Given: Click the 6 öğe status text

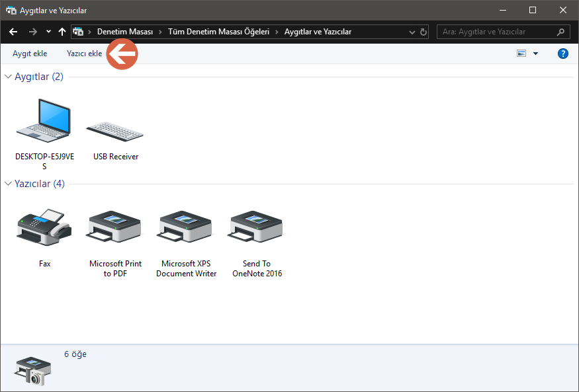Looking at the screenshot, I should pyautogui.click(x=75, y=354).
